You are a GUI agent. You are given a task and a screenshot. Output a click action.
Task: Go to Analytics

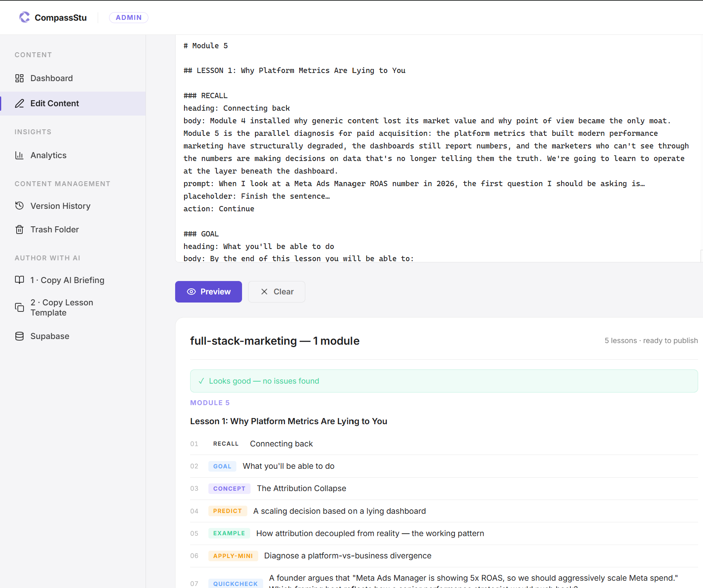(x=73, y=155)
